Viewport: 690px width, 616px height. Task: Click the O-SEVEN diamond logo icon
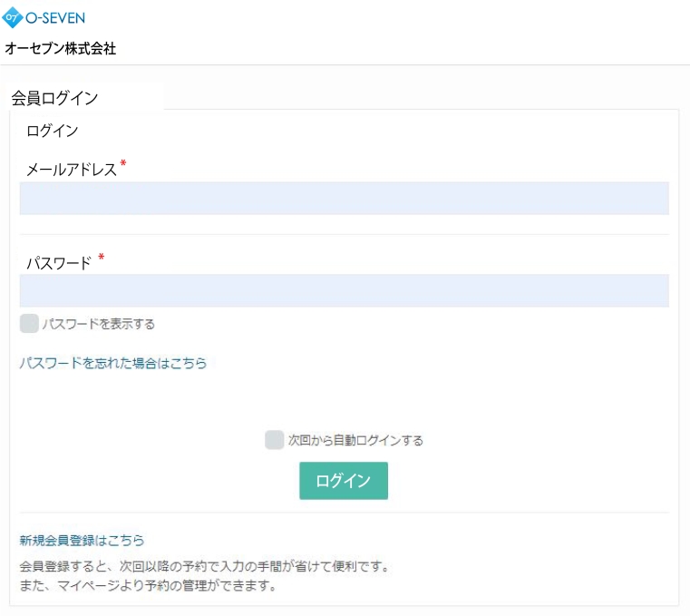[14, 16]
